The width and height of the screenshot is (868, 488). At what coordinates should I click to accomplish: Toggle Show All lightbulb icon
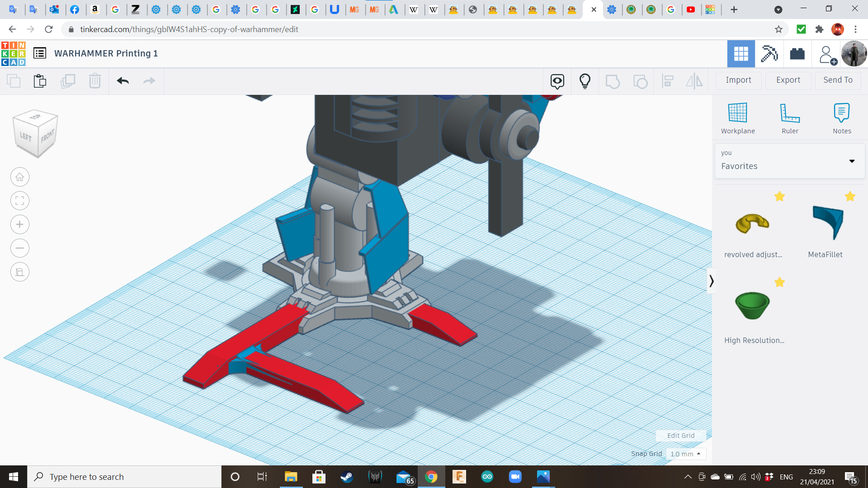click(x=585, y=81)
